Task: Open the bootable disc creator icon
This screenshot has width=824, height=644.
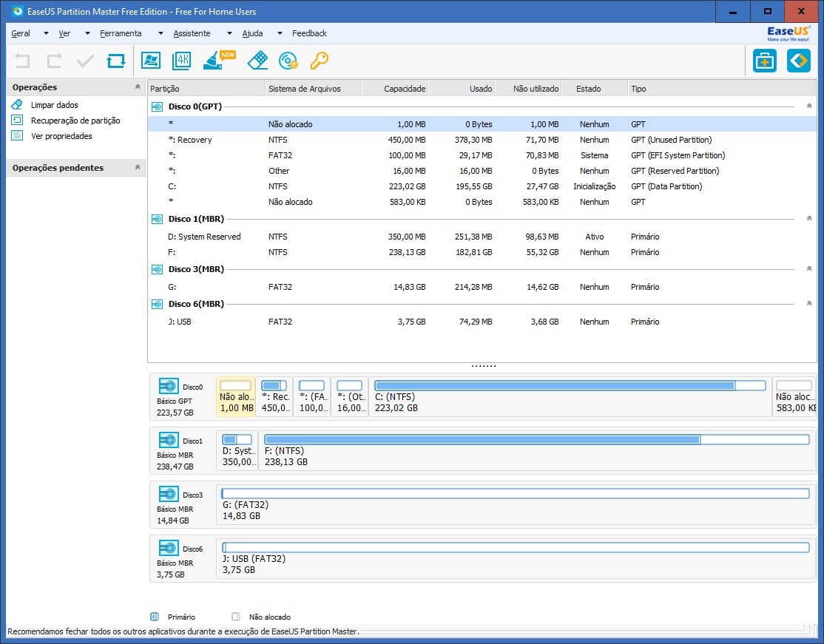Action: (288, 61)
